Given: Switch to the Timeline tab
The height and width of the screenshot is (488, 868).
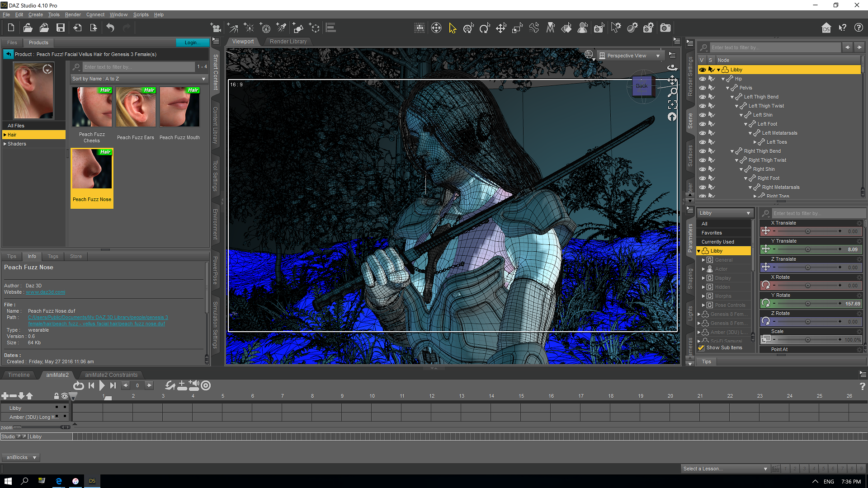Looking at the screenshot, I should [x=19, y=375].
